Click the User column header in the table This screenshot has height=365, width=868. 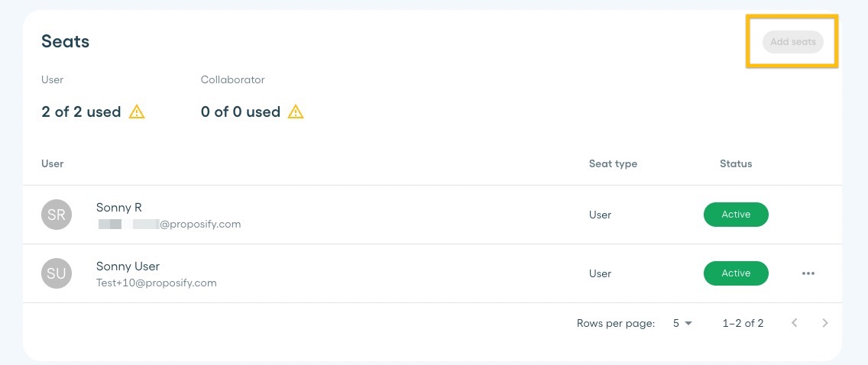(x=53, y=163)
